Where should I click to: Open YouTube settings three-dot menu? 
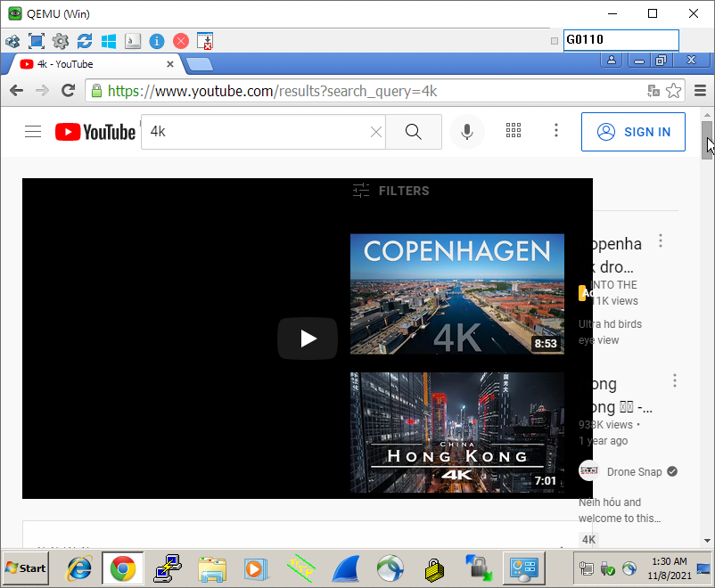556,131
